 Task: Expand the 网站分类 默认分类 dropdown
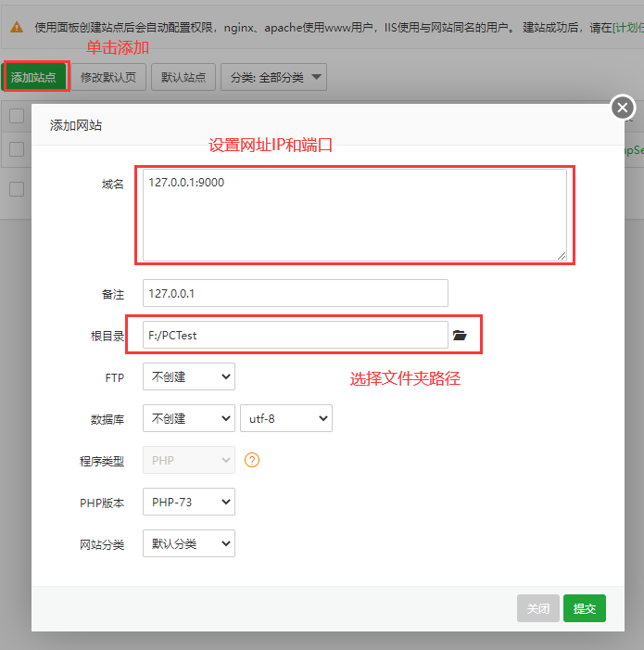tap(189, 543)
